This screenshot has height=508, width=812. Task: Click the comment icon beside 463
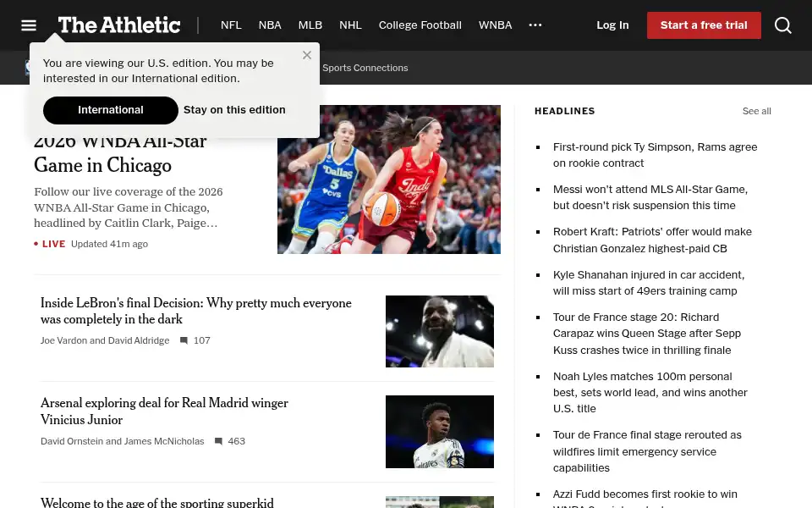click(x=218, y=441)
